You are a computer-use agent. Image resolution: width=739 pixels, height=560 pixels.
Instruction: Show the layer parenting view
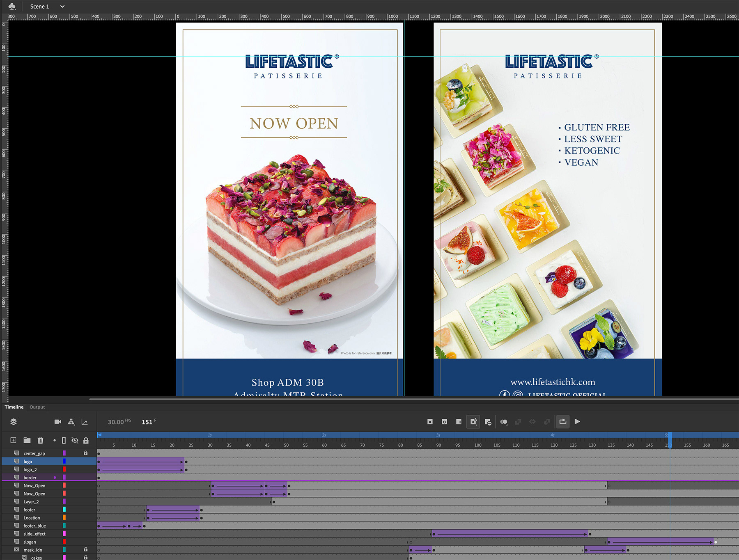(x=71, y=422)
